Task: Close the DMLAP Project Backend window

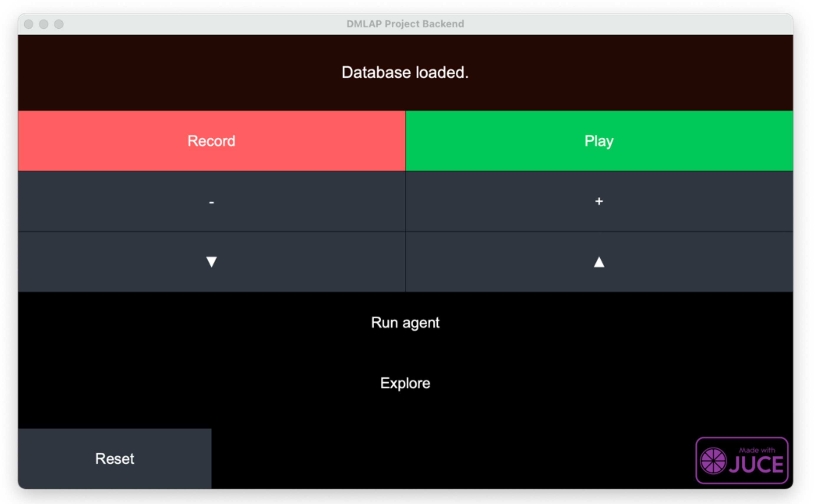Action: (29, 24)
